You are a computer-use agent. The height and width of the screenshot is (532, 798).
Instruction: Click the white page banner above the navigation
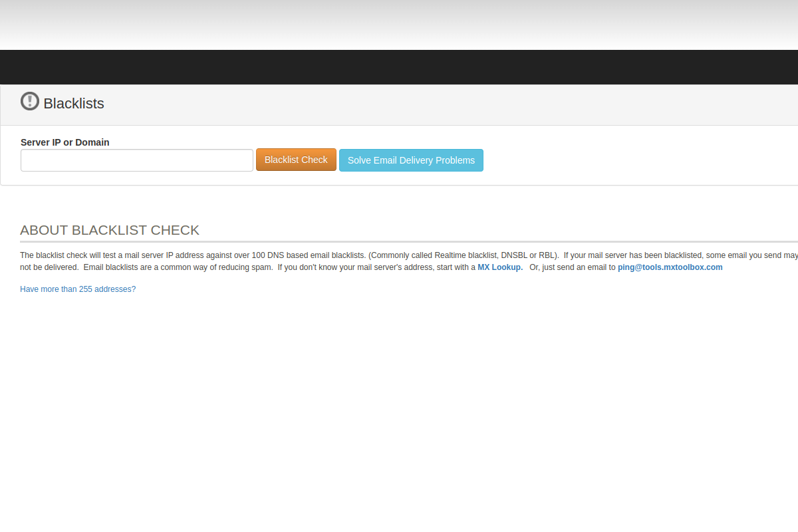coord(399,25)
